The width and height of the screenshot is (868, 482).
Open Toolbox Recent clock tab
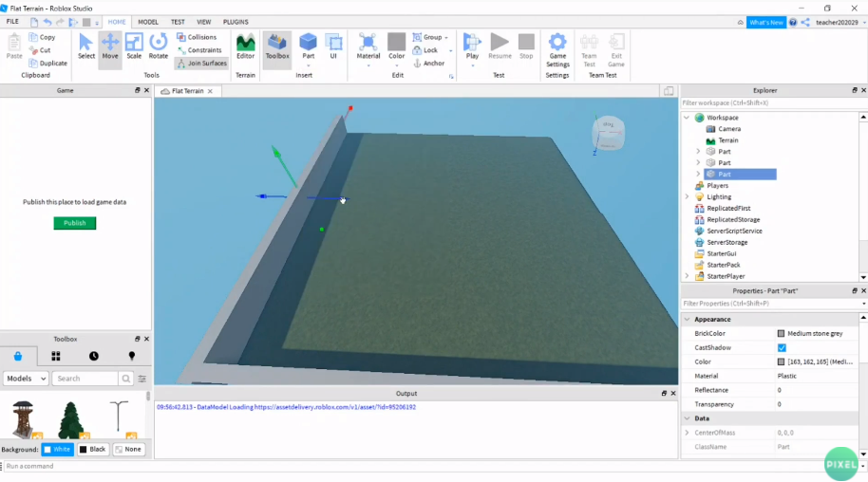(94, 357)
